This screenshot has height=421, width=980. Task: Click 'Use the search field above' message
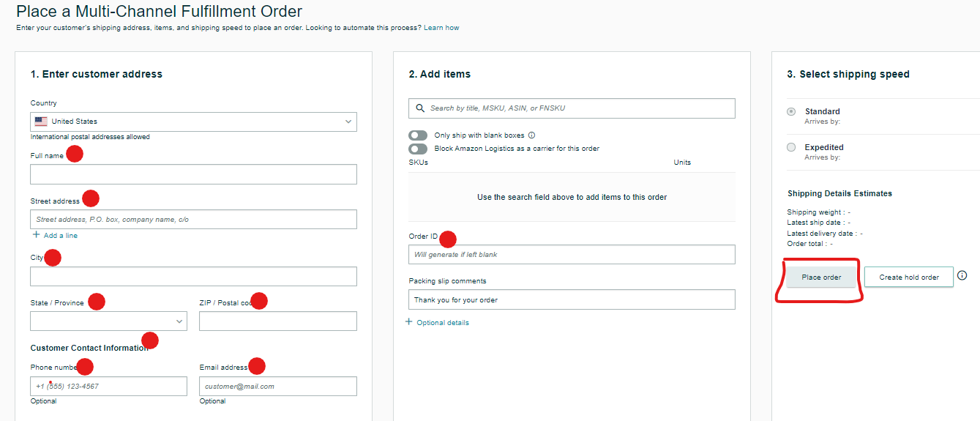pyautogui.click(x=572, y=197)
